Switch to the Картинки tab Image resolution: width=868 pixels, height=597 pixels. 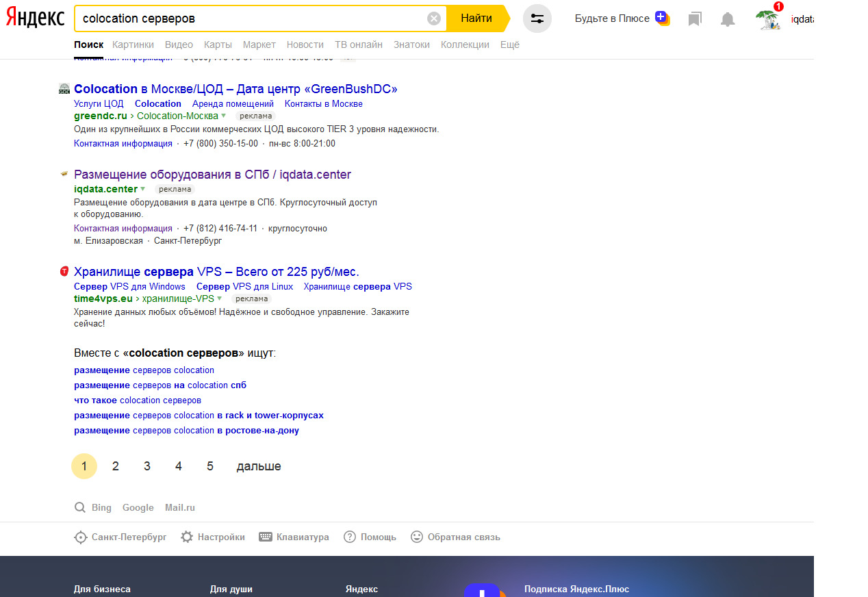click(x=133, y=45)
